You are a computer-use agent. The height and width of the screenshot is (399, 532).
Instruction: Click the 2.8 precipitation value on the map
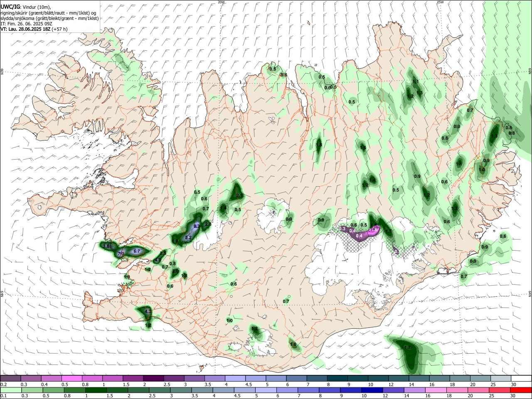208,224
